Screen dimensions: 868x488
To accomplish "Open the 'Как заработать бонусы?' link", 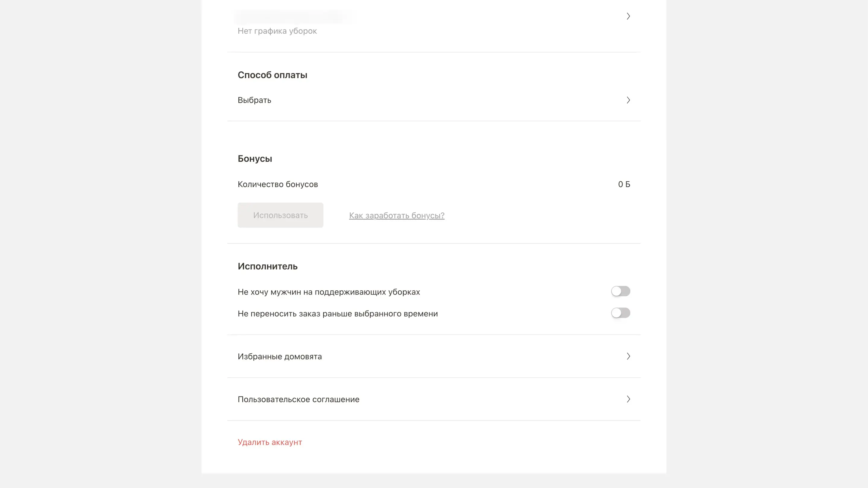I will tap(397, 216).
